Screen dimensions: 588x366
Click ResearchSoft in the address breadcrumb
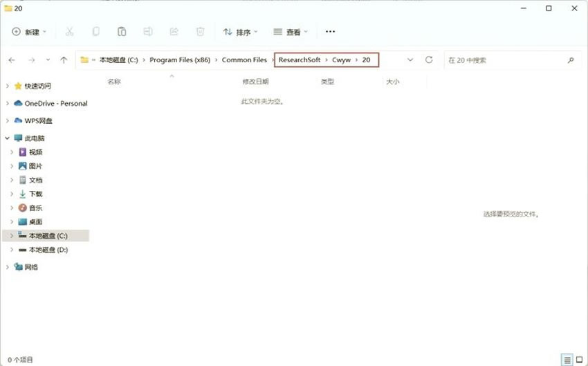point(300,60)
